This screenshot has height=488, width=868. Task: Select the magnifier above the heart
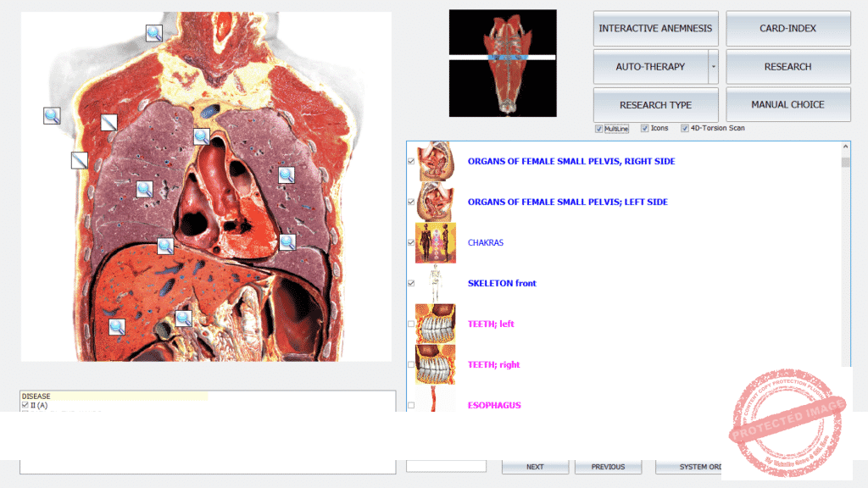(x=201, y=136)
